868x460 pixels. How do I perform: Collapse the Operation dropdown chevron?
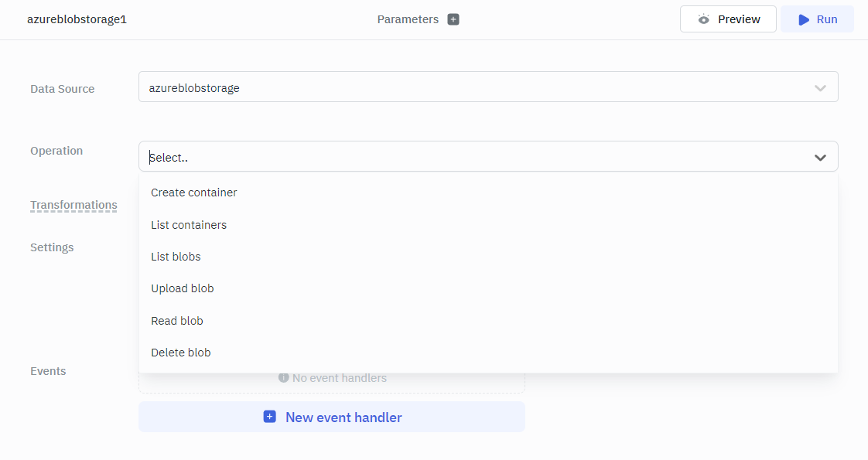coord(821,158)
